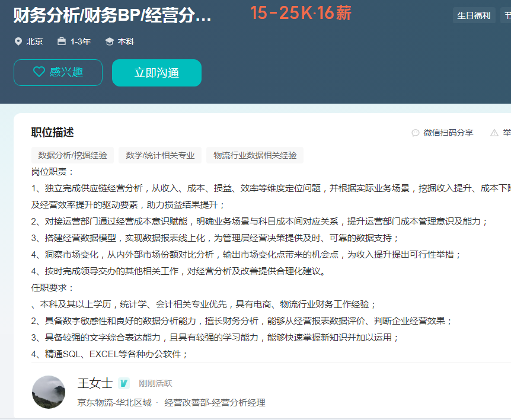Image resolution: width=511 pixels, height=420 pixels.
Task: Click the 刚刚活跃 activity status label
Action: 155,383
